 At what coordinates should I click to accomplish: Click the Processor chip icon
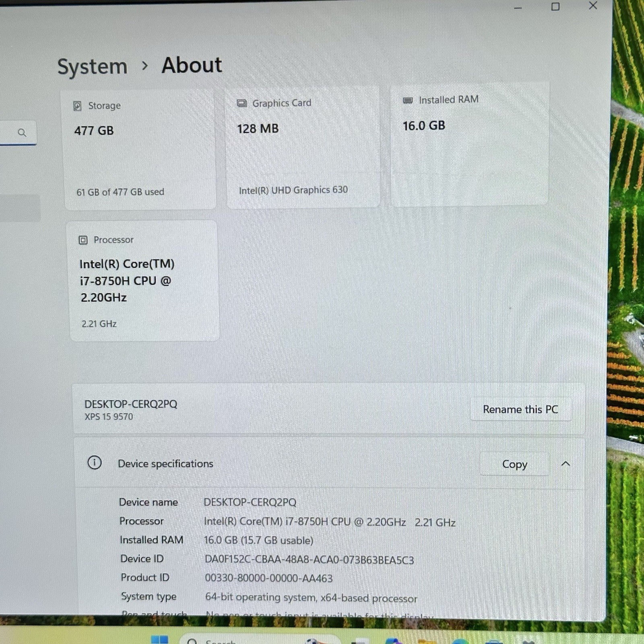point(83,240)
